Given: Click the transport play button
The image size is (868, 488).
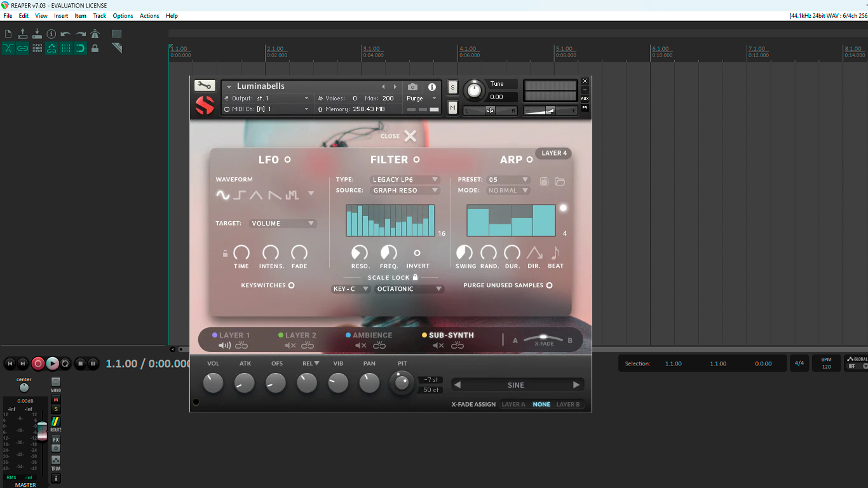Looking at the screenshot, I should pyautogui.click(x=52, y=364).
